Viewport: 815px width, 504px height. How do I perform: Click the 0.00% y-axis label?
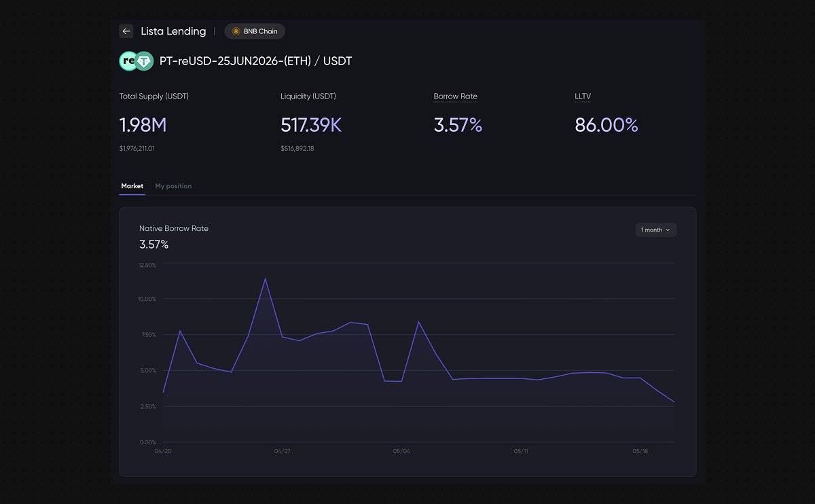(x=148, y=442)
